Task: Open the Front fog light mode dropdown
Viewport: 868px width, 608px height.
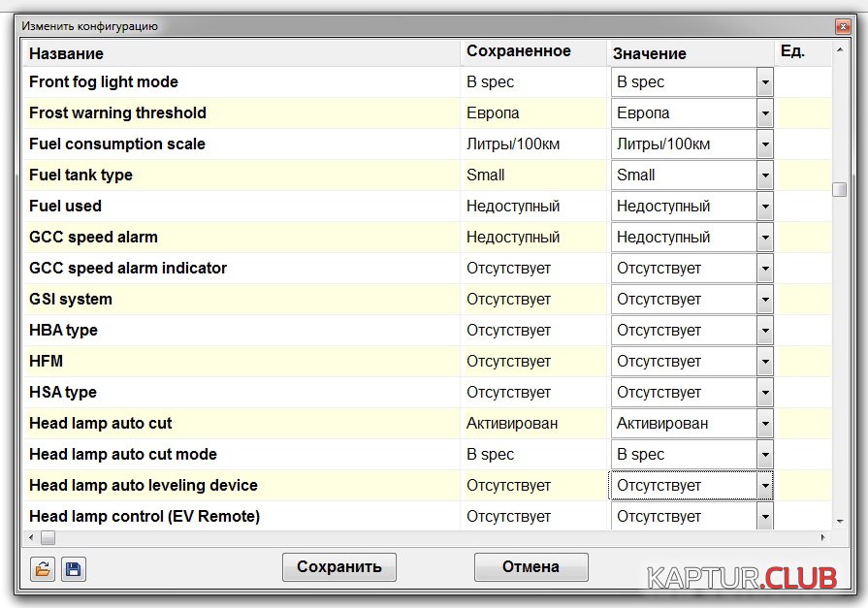Action: click(764, 82)
